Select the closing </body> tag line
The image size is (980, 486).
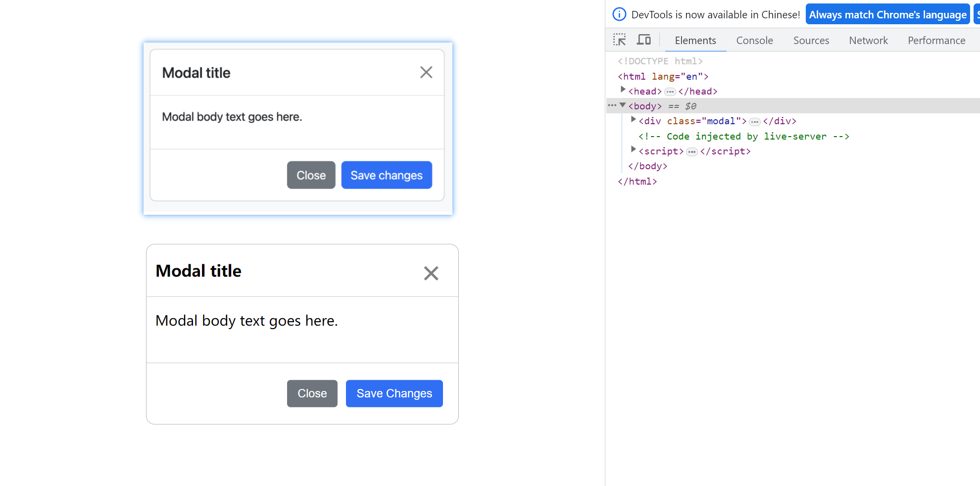647,166
